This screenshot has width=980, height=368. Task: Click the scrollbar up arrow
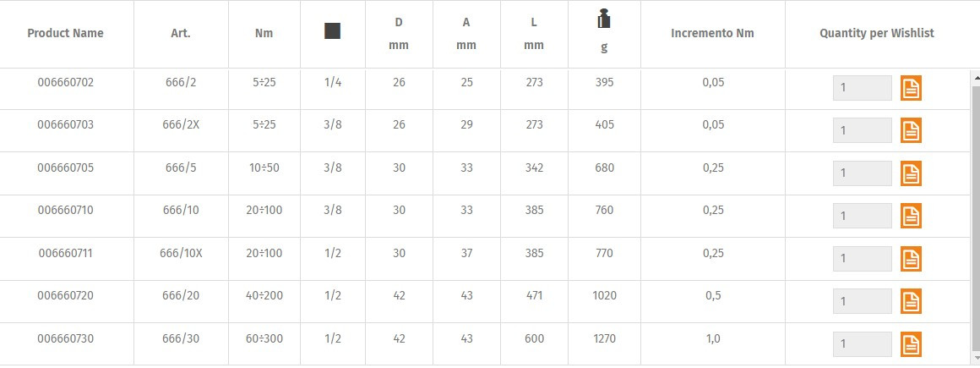976,76
